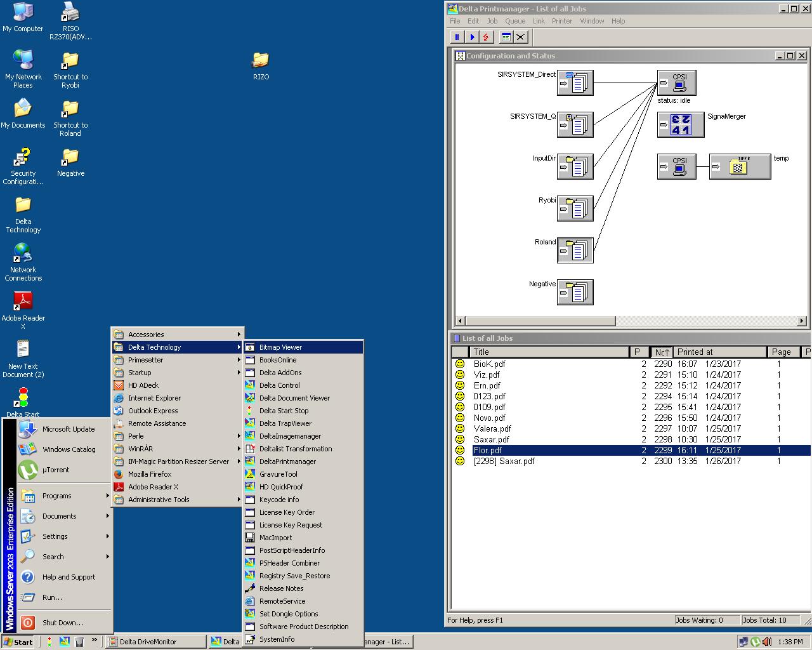Open Adobe Reader X desktop icon
Viewport: 812px width, 650px height.
pos(23,308)
